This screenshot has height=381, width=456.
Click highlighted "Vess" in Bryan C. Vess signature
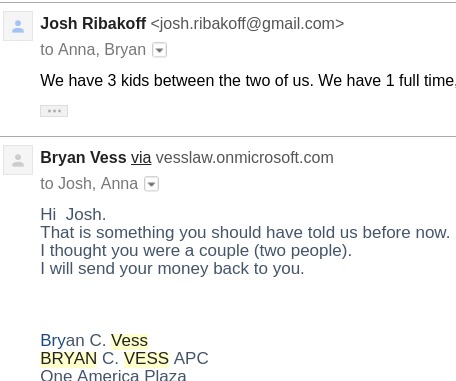click(129, 341)
